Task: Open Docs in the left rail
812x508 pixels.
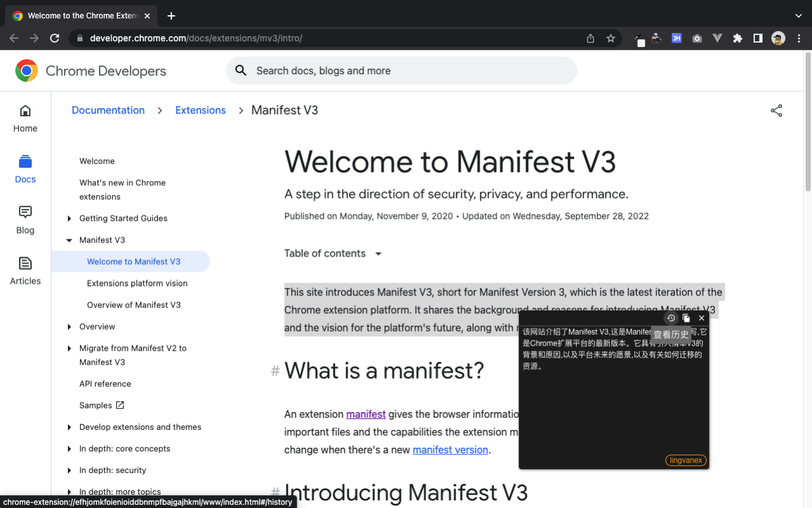Action: tap(25, 170)
